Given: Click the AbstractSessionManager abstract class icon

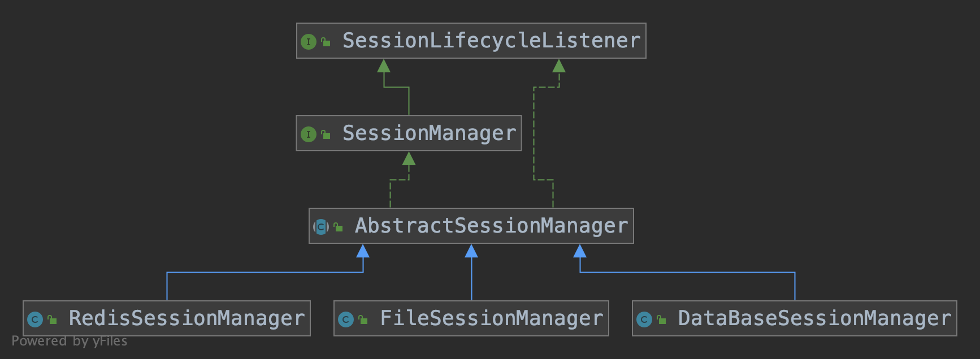Looking at the screenshot, I should pyautogui.click(x=321, y=227).
